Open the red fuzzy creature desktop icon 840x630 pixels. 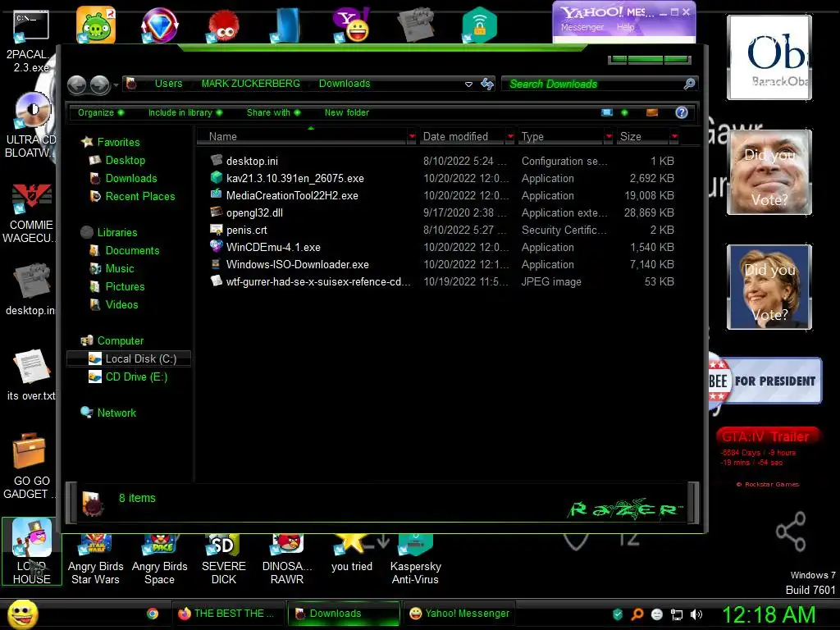(223, 25)
